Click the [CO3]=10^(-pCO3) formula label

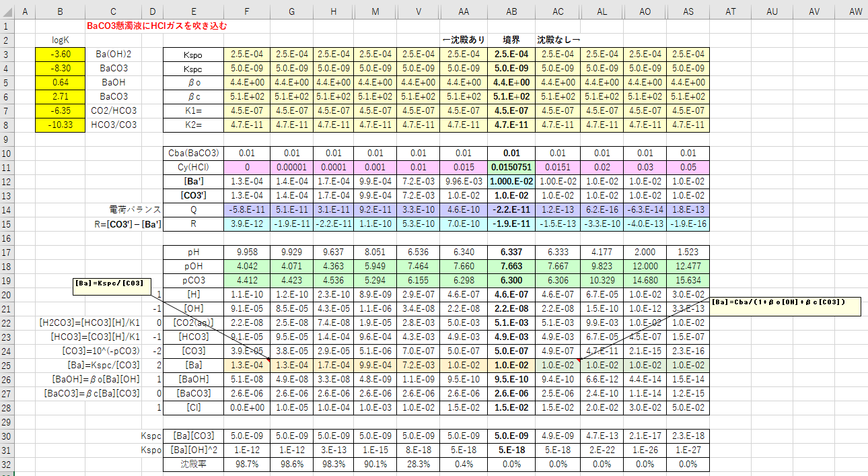click(102, 350)
